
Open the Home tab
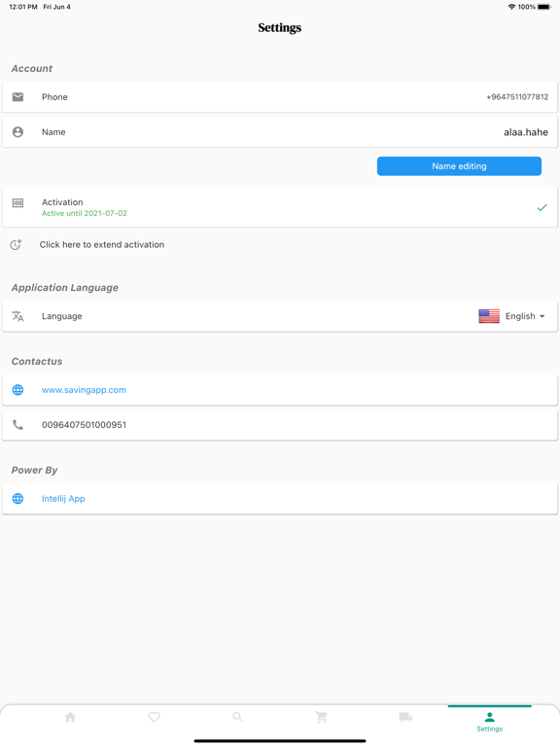pyautogui.click(x=70, y=717)
